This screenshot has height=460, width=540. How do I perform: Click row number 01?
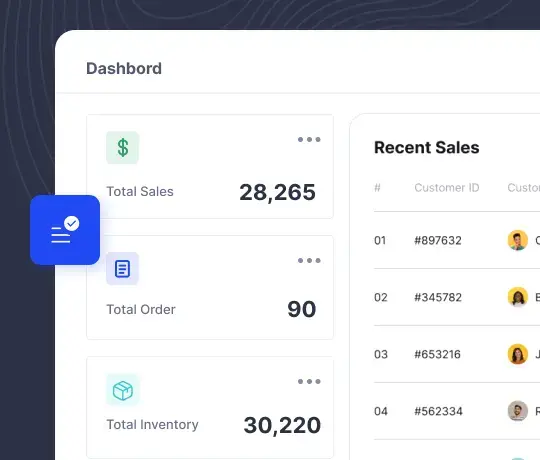point(380,240)
